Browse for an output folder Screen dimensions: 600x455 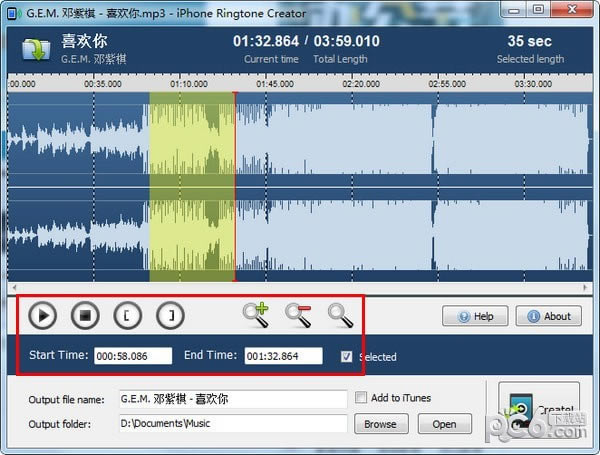click(x=380, y=424)
